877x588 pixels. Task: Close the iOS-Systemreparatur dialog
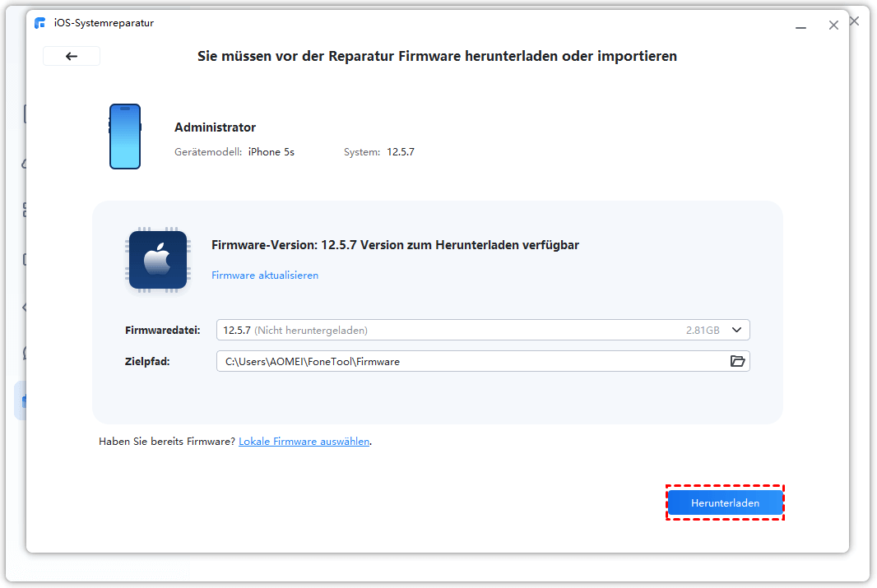833,25
